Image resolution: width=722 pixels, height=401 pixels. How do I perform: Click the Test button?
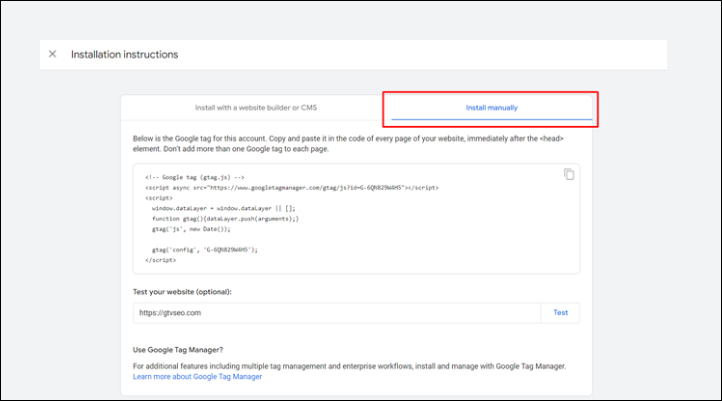click(x=560, y=313)
